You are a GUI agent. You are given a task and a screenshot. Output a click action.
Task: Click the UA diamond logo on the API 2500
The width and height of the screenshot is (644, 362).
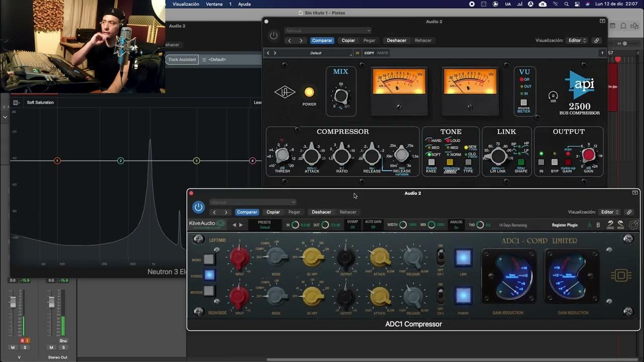pyautogui.click(x=284, y=93)
